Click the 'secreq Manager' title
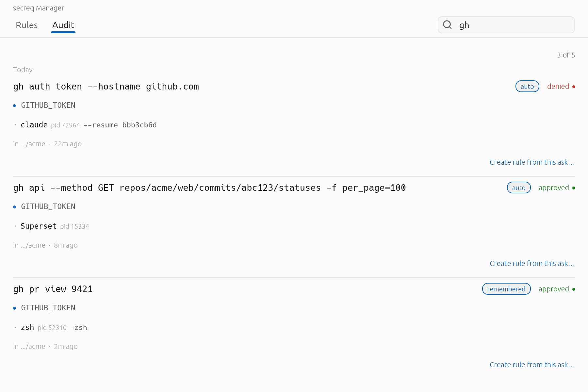 (39, 8)
